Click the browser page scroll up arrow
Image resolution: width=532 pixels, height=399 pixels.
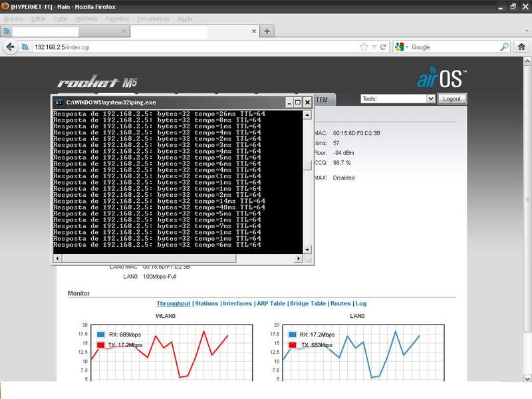[527, 61]
